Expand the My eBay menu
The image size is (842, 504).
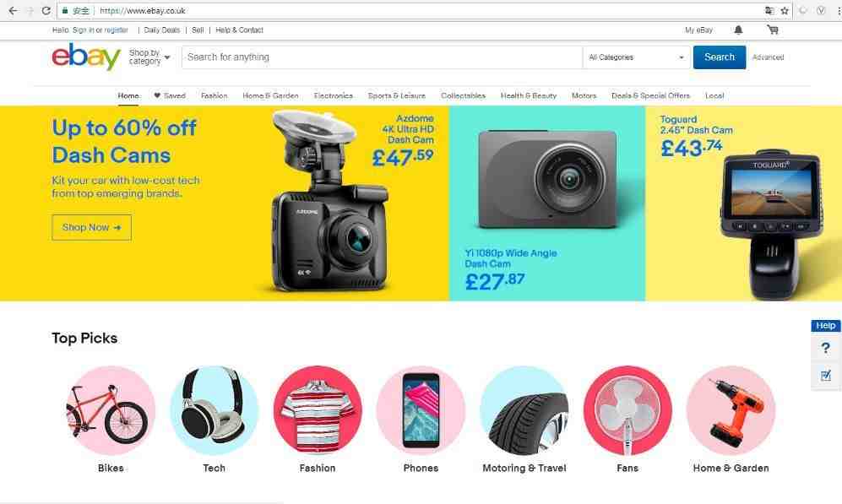(698, 30)
